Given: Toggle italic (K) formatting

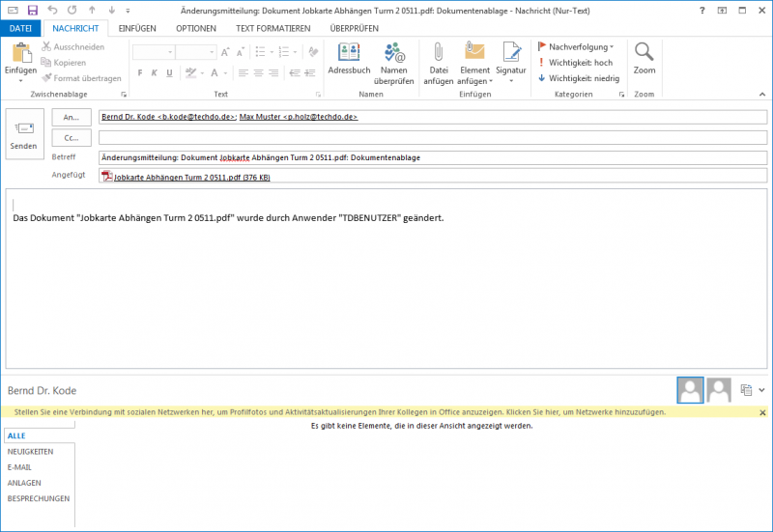Looking at the screenshot, I should pos(155,73).
